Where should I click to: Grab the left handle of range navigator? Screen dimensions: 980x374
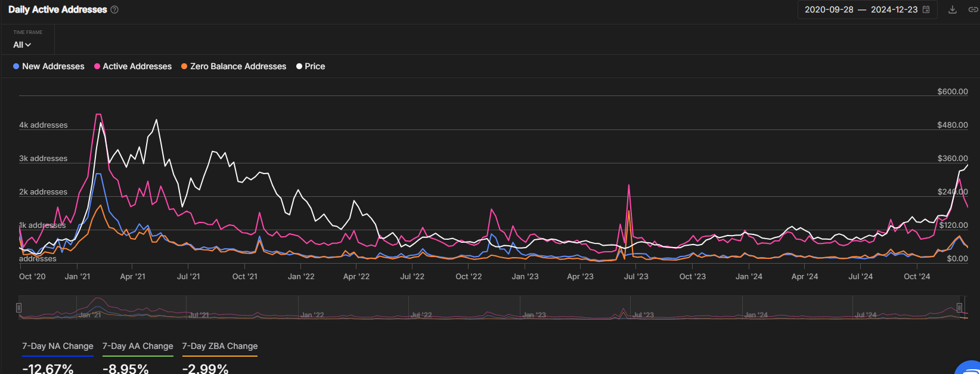[x=19, y=307]
